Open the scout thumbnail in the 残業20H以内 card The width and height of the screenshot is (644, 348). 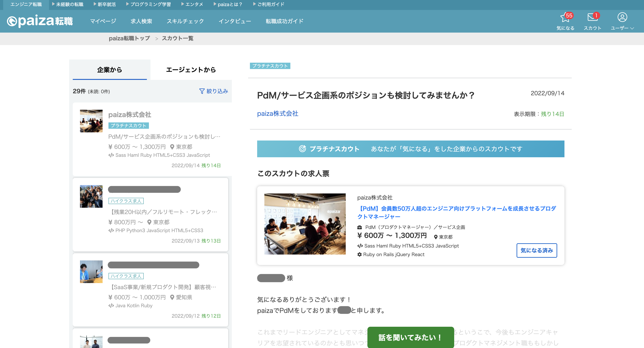[x=91, y=196]
